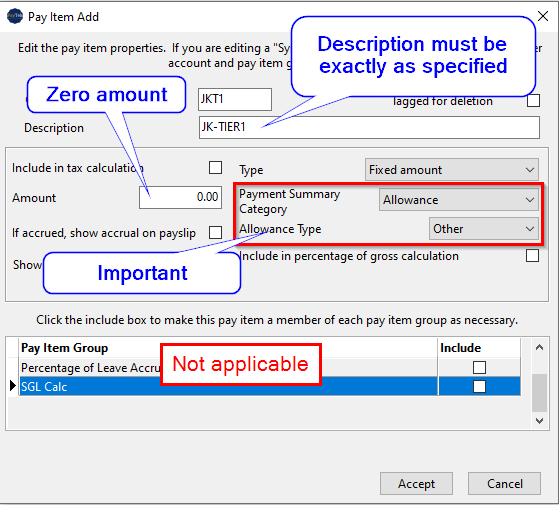
Task: Enable Include in tax calculation checkbox
Action: 215,168
